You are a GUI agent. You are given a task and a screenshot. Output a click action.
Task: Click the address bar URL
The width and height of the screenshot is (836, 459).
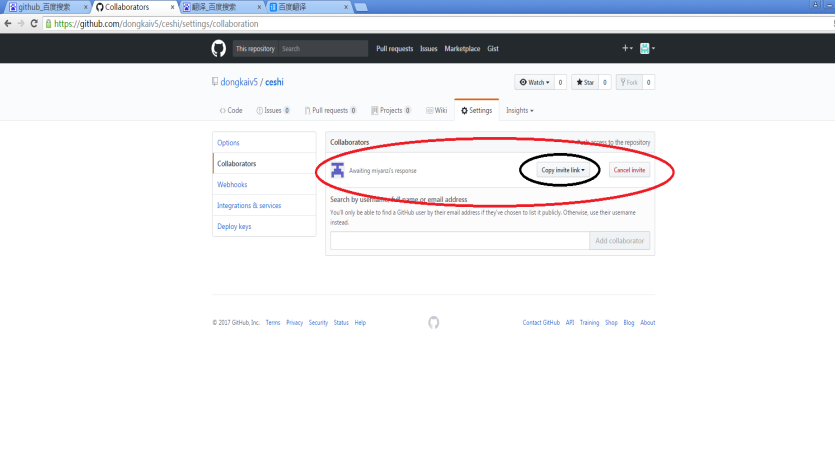[156, 24]
